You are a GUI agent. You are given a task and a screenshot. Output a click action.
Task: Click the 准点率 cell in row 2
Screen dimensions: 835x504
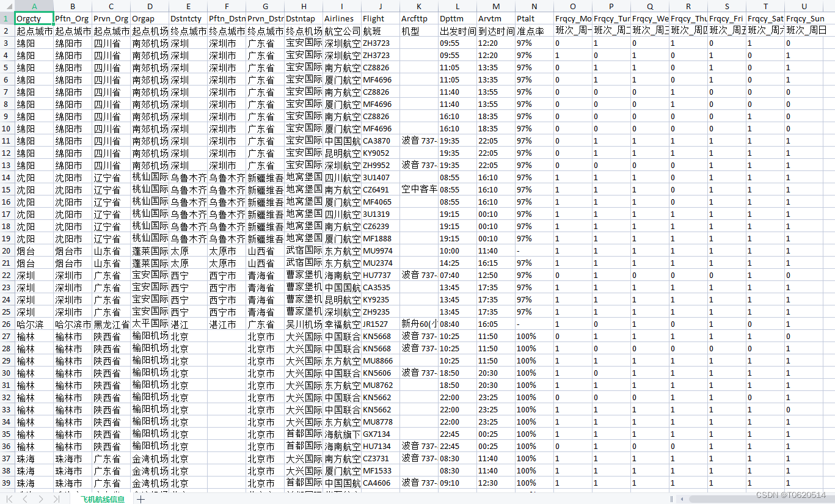[534, 31]
